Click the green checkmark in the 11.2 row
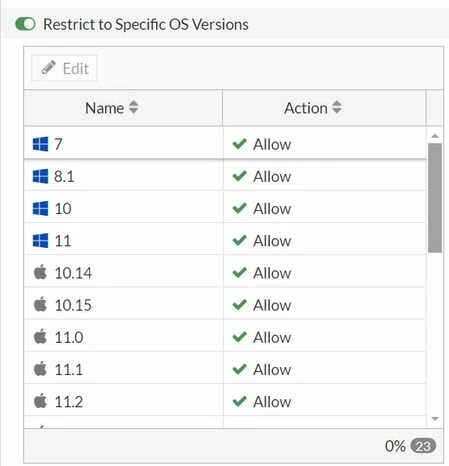This screenshot has width=449, height=466. tap(239, 401)
